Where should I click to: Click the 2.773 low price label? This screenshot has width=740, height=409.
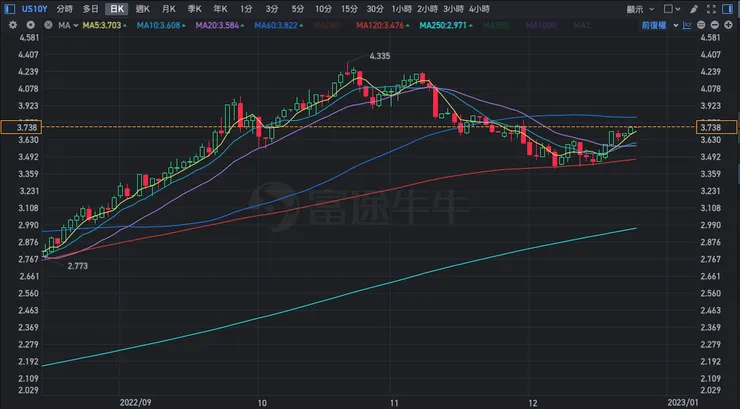click(x=77, y=266)
